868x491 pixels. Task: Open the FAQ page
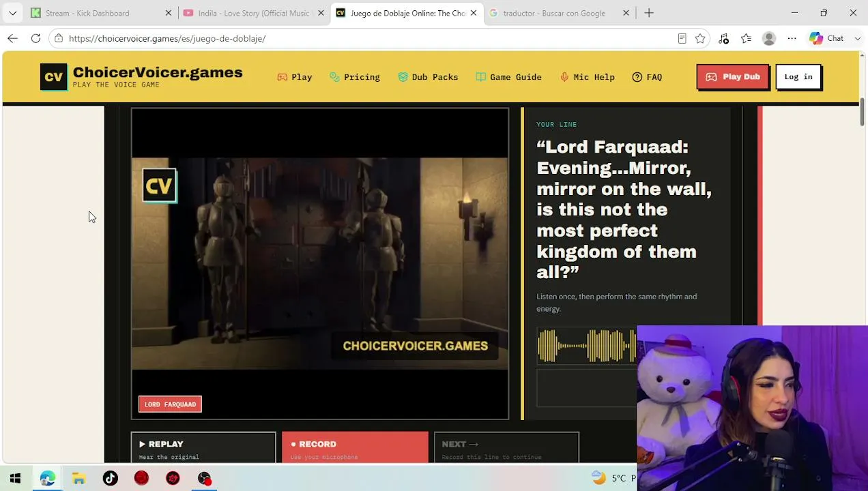tap(647, 77)
